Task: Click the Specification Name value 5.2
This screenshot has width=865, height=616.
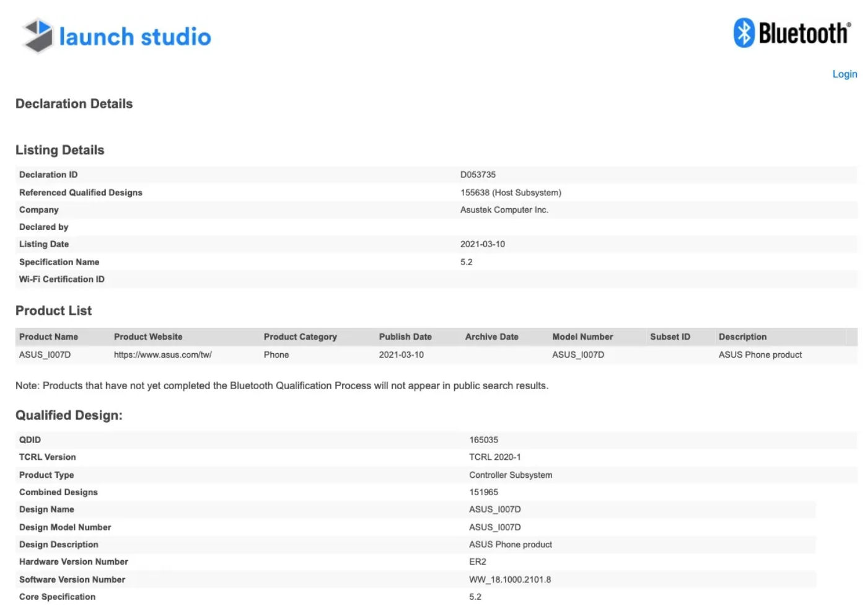Action: coord(467,262)
